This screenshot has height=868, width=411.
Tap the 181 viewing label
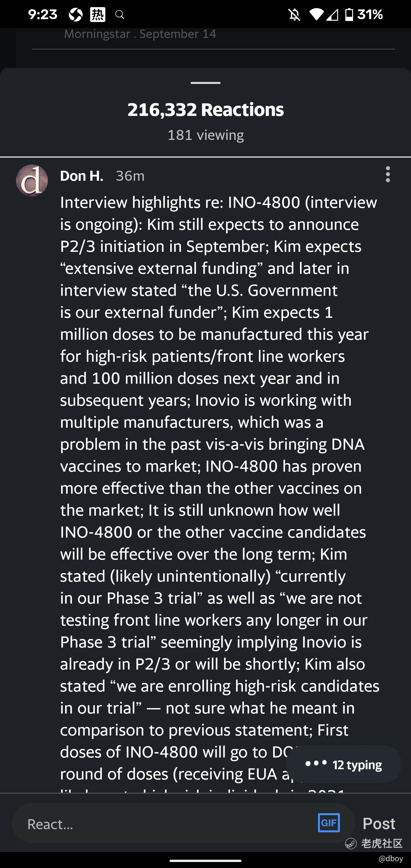coord(205,135)
